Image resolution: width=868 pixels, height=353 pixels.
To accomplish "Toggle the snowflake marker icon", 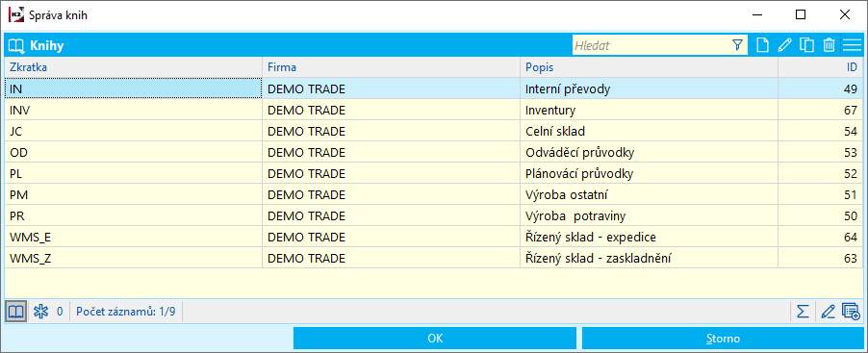I will click(x=41, y=312).
